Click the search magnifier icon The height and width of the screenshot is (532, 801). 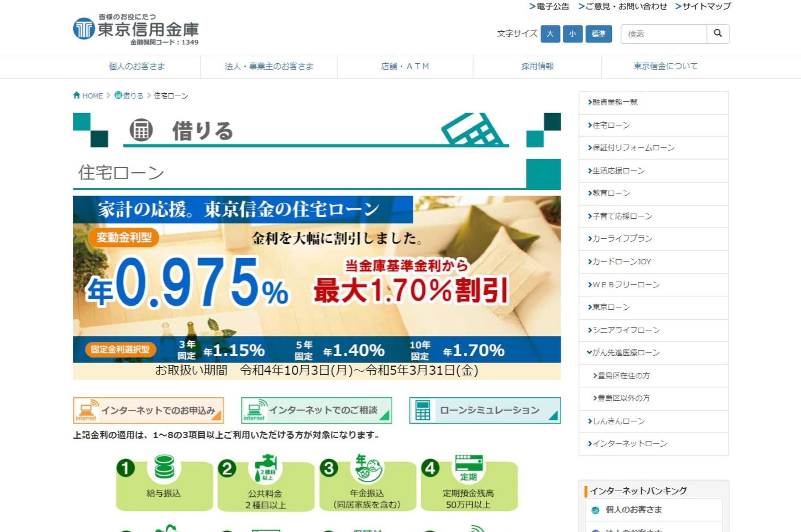(x=718, y=33)
